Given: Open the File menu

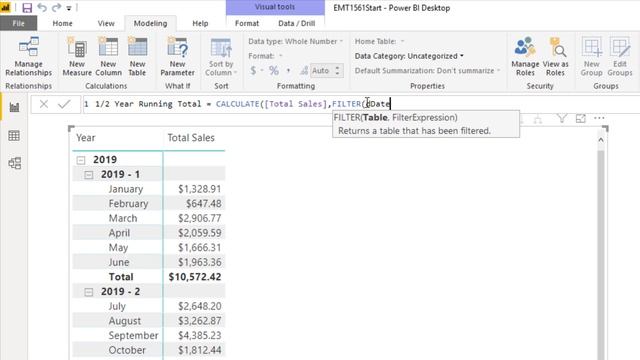Looking at the screenshot, I should pyautogui.click(x=18, y=23).
